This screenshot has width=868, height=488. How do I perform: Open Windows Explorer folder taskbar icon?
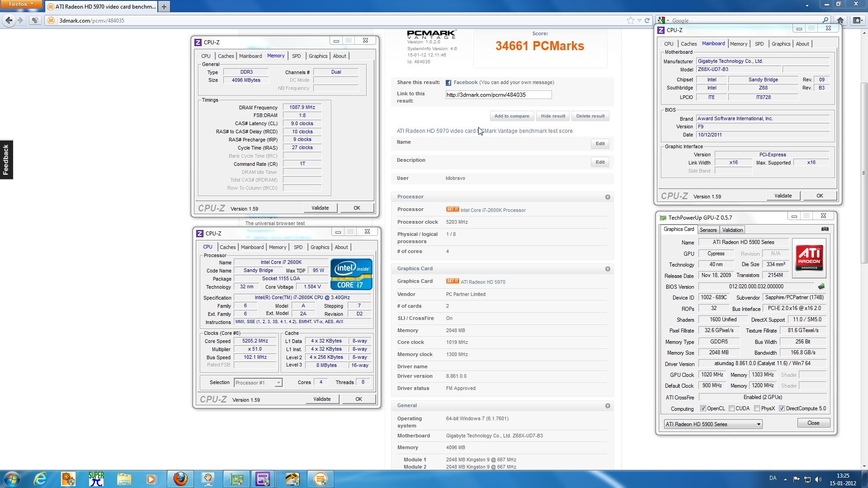point(124,479)
